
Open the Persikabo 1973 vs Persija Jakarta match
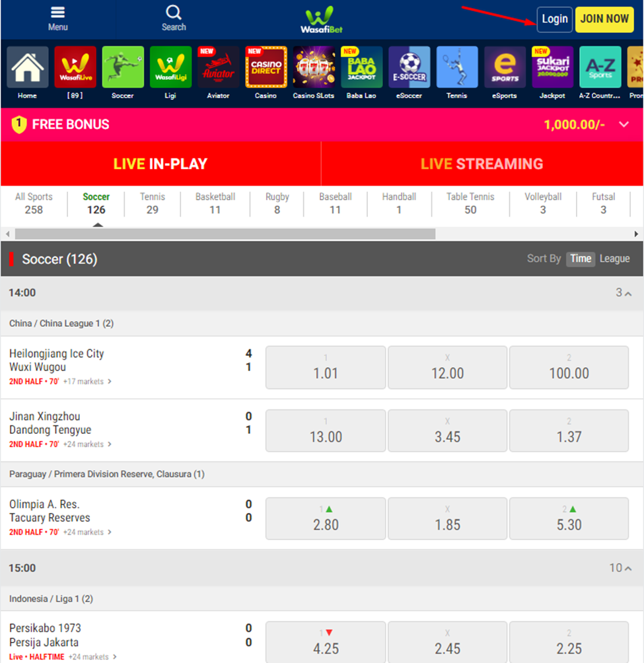45,635
